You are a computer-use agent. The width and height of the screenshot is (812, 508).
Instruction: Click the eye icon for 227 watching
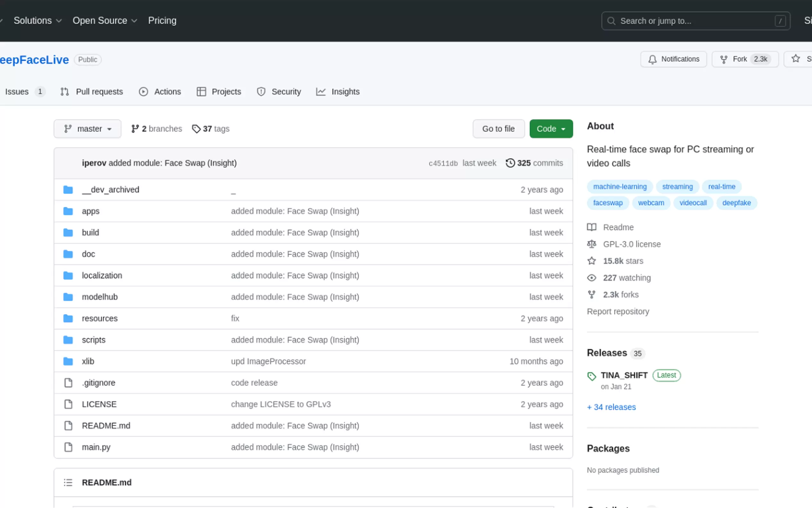[591, 278]
